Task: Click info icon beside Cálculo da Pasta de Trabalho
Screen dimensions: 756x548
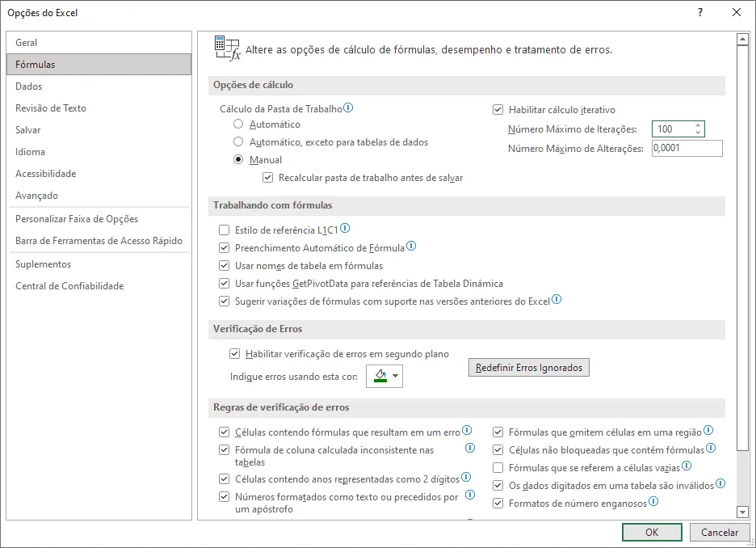Action: coord(348,107)
